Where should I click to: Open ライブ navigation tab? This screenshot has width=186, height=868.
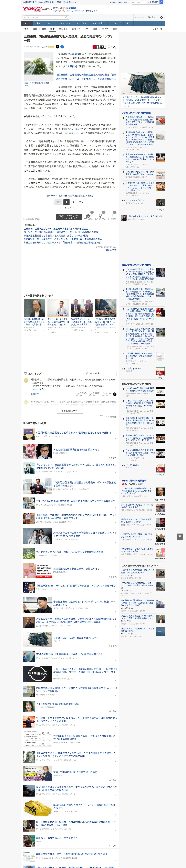49,24
